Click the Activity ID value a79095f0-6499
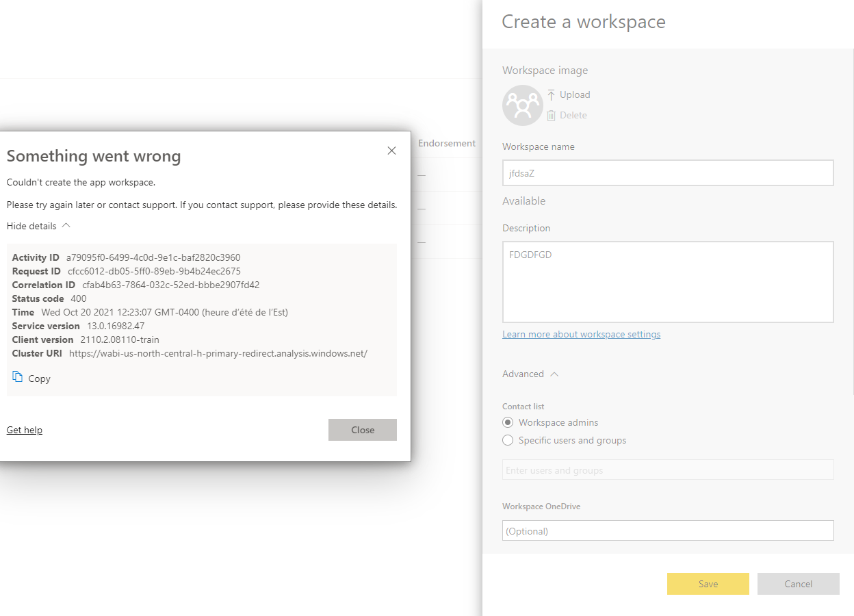Image resolution: width=854 pixels, height=616 pixels. (x=153, y=257)
